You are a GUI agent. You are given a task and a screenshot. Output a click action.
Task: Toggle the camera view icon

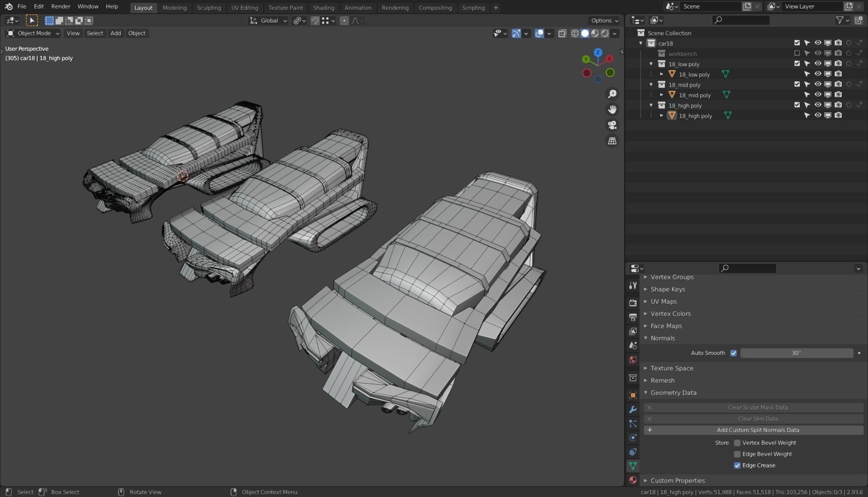coord(612,125)
